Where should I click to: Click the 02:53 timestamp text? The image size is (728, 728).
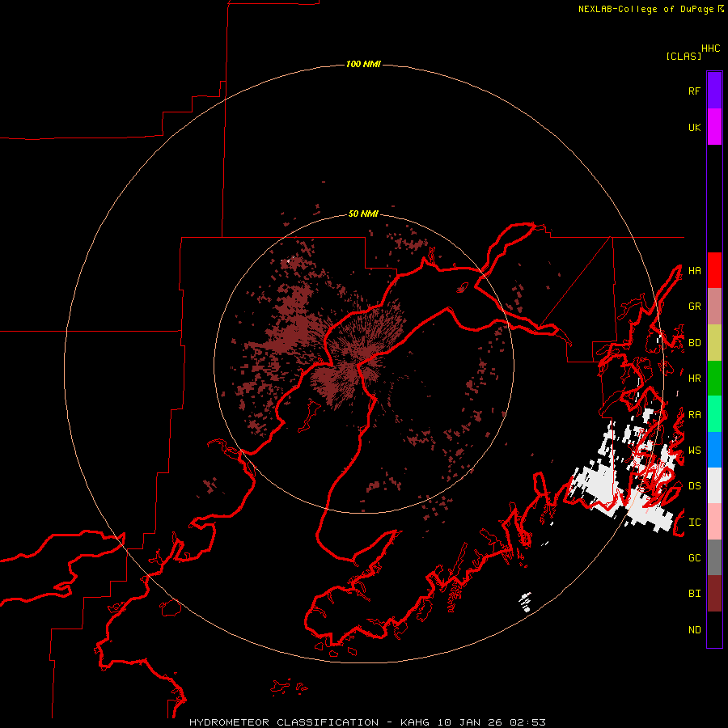527,722
